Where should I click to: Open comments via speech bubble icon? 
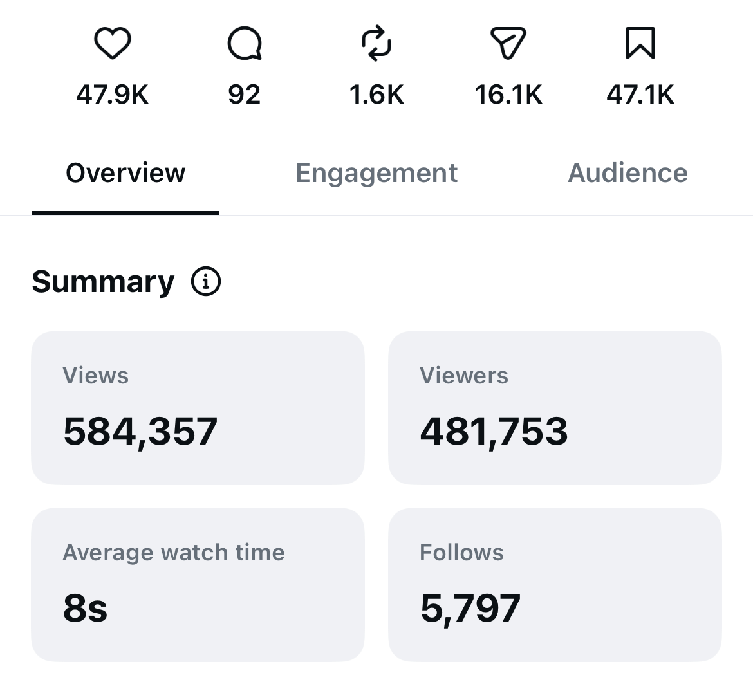pos(245,43)
